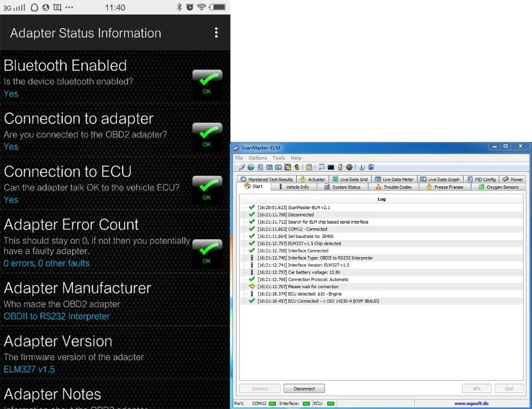Click the Disconnect button
This screenshot has height=409, width=532.
click(x=304, y=389)
